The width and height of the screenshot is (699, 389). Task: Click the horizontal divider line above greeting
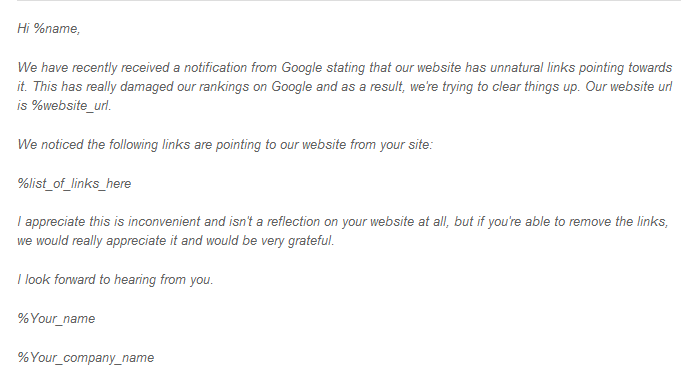tap(349, 0)
